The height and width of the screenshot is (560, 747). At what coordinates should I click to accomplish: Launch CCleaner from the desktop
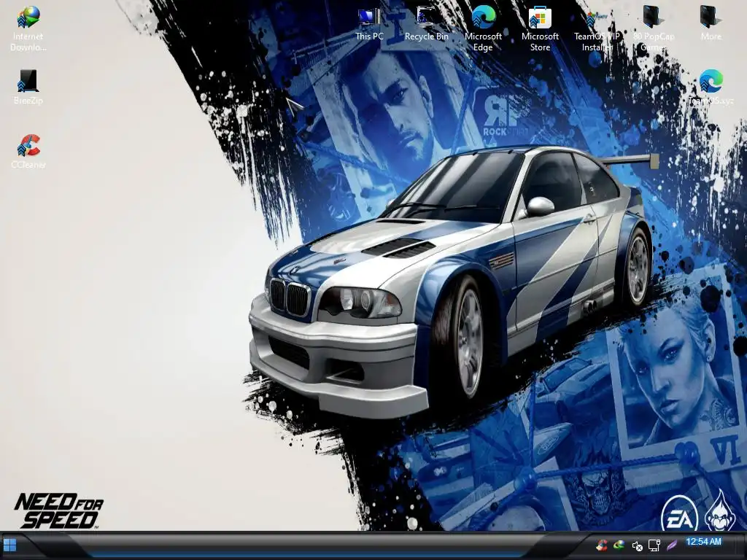28,152
